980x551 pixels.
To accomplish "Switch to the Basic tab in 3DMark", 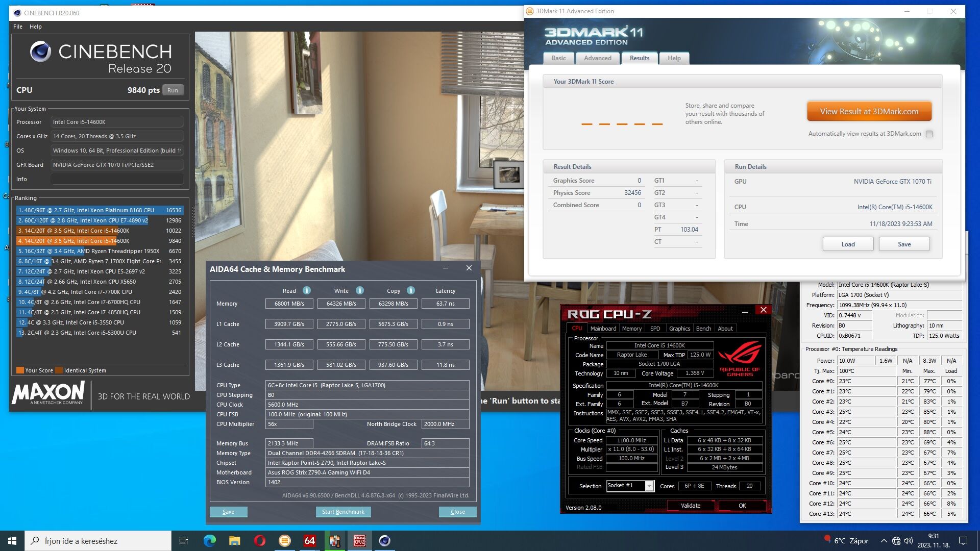I will point(558,58).
